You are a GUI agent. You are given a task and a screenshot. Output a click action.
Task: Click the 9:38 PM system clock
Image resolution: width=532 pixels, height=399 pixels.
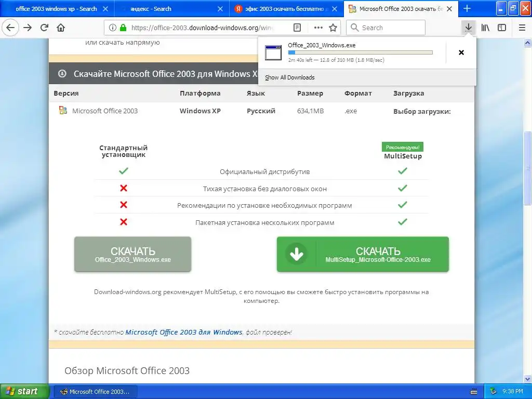click(x=513, y=392)
